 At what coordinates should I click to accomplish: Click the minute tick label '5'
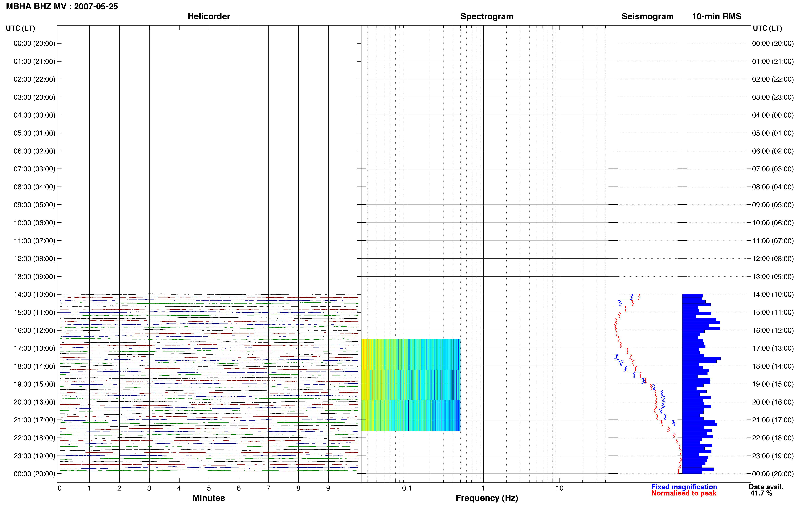pos(209,488)
